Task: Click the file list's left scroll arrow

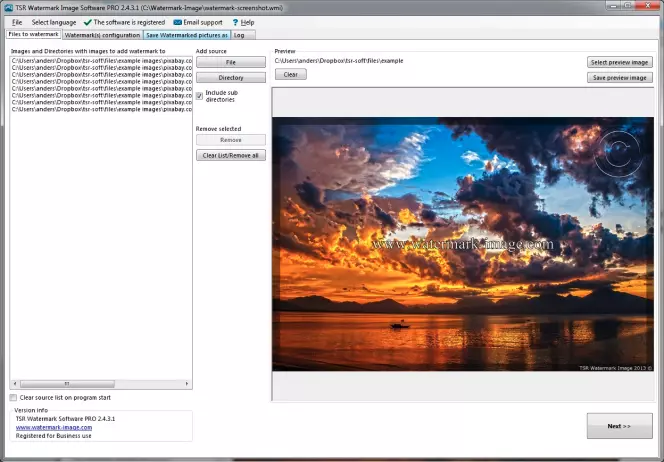Action: [15, 384]
